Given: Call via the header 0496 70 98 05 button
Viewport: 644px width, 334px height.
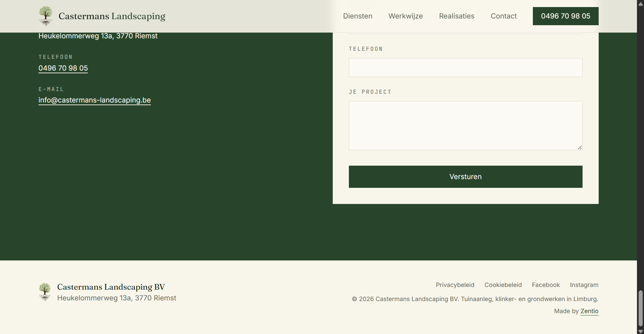Looking at the screenshot, I should [565, 16].
